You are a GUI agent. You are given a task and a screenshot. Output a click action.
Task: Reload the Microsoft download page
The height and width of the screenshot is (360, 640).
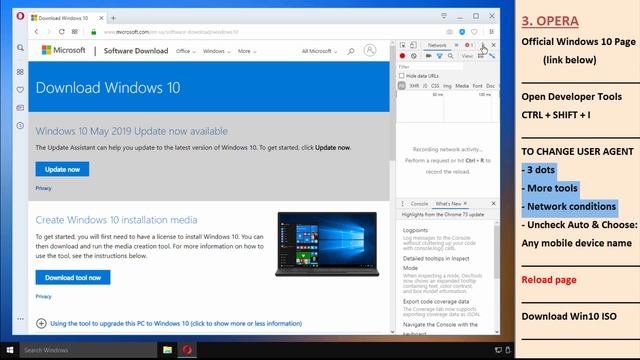(61, 32)
